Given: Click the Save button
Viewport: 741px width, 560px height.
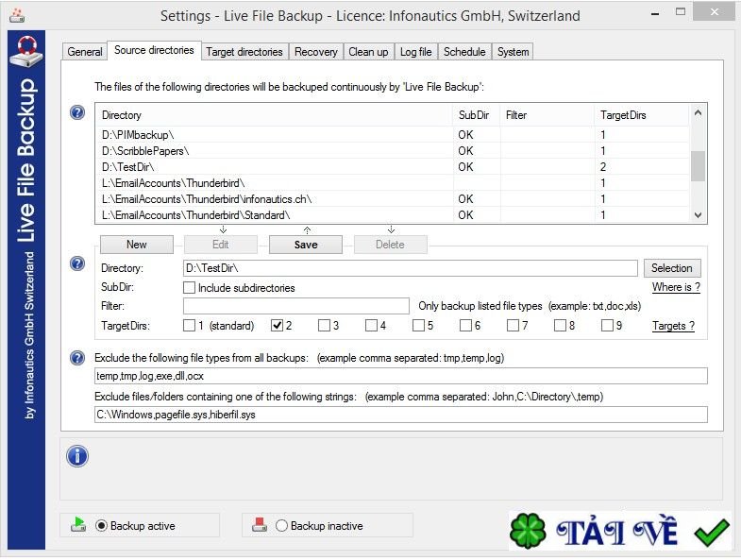Looking at the screenshot, I should pos(306,245).
